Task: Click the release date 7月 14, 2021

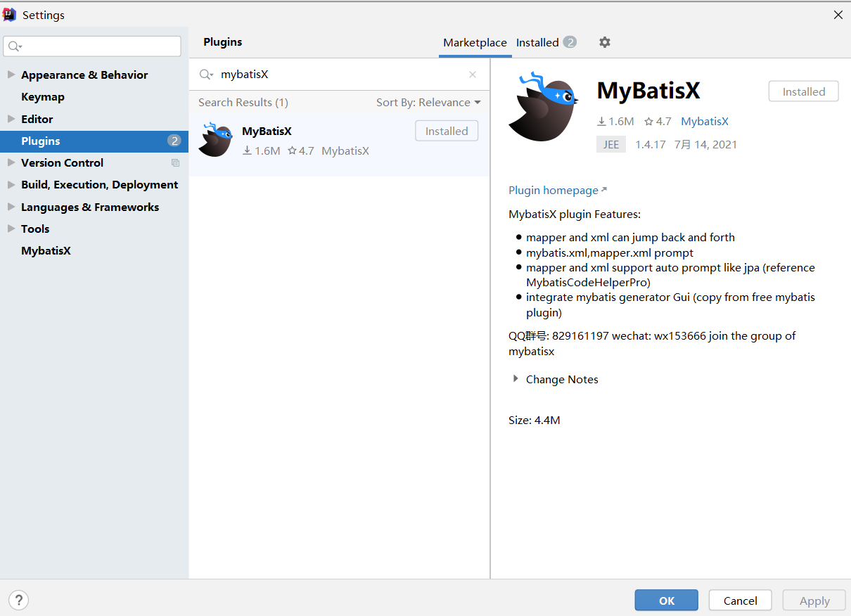Action: pyautogui.click(x=705, y=145)
